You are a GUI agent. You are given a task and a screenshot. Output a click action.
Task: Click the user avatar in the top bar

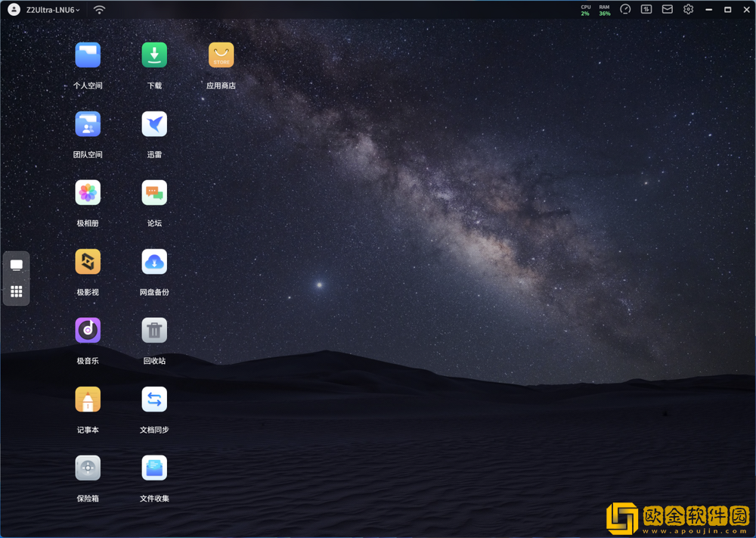(14, 10)
